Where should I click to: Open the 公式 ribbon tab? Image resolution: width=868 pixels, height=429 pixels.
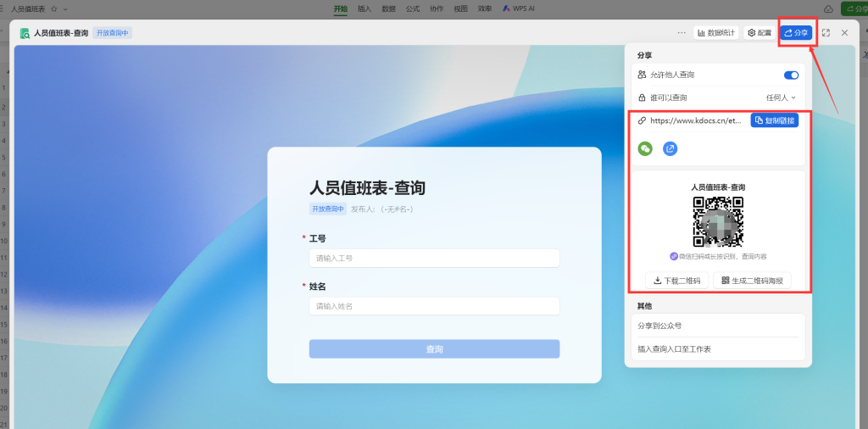point(413,8)
